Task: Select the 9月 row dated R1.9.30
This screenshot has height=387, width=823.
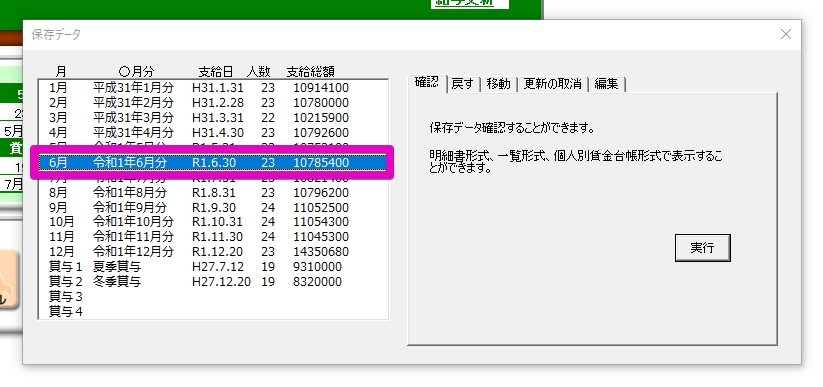Action: [x=213, y=207]
